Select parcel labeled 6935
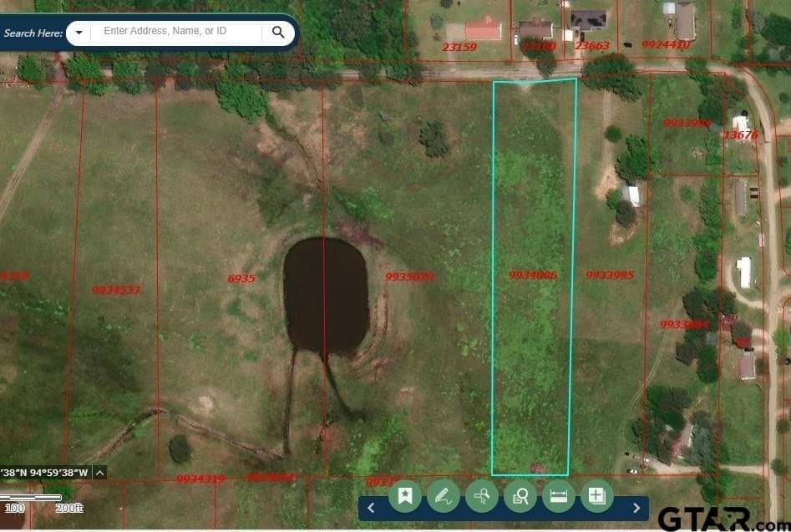The height and width of the screenshot is (532, 791). pyautogui.click(x=241, y=278)
